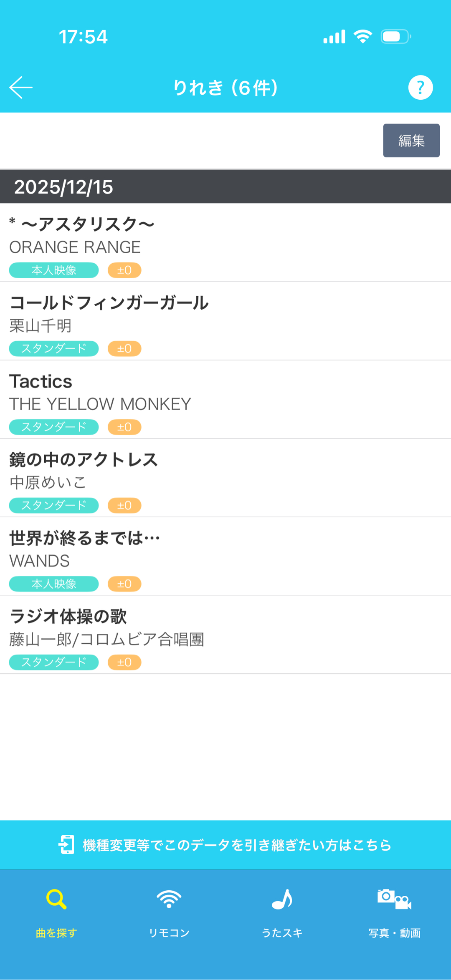The height and width of the screenshot is (980, 451).
Task: Tap the 本人映像 tag under ORANGE RANGE
Action: [x=54, y=270]
